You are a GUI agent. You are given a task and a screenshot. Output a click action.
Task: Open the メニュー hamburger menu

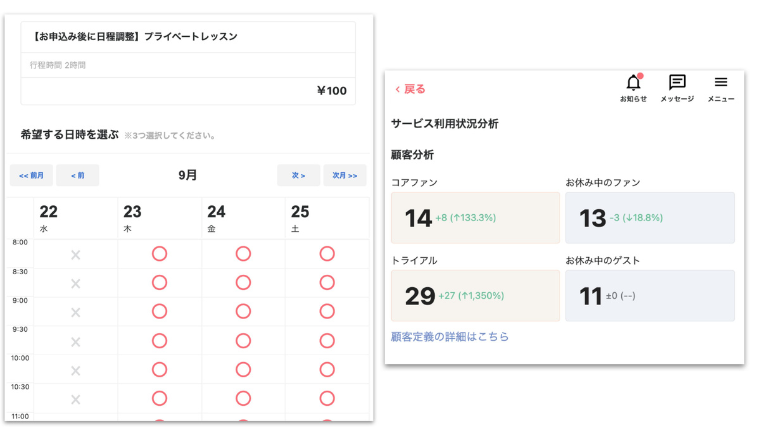[x=721, y=88]
